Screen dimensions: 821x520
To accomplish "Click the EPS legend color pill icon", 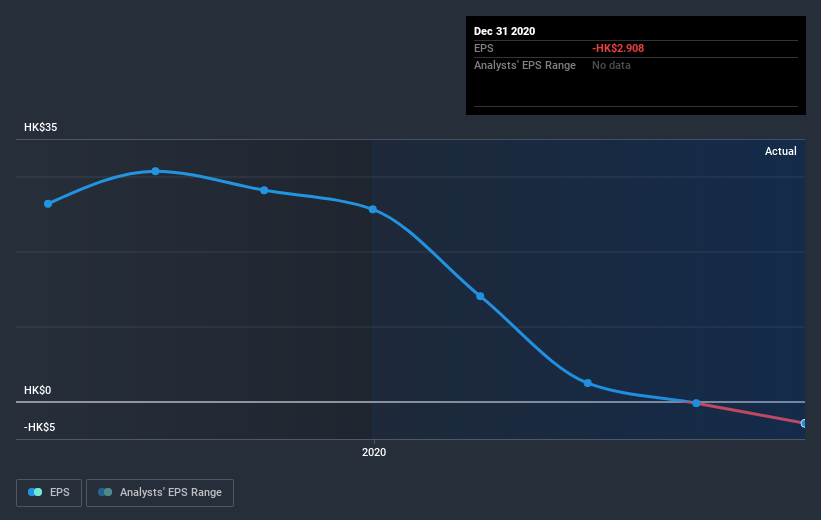I will pyautogui.click(x=35, y=492).
